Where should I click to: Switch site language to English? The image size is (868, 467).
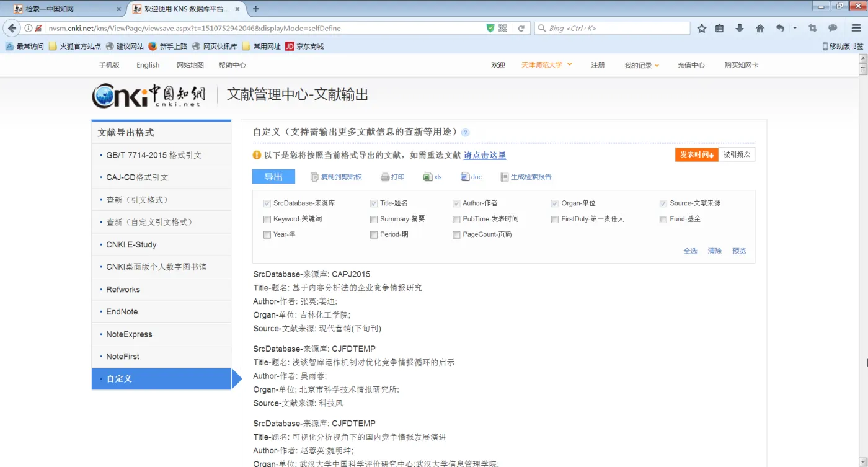click(x=148, y=65)
